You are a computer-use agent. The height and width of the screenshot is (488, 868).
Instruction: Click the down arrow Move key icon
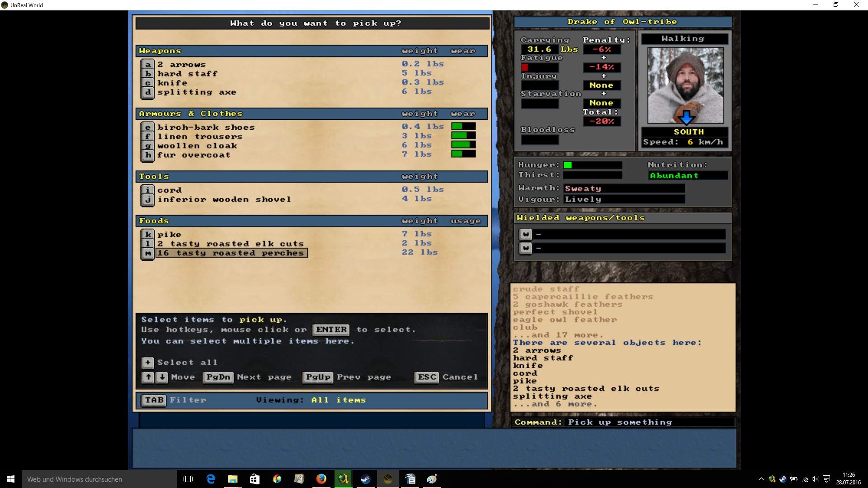click(x=162, y=377)
